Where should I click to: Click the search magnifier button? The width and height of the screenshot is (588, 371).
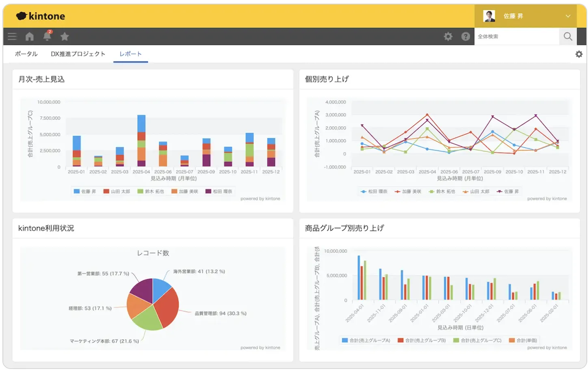point(568,37)
